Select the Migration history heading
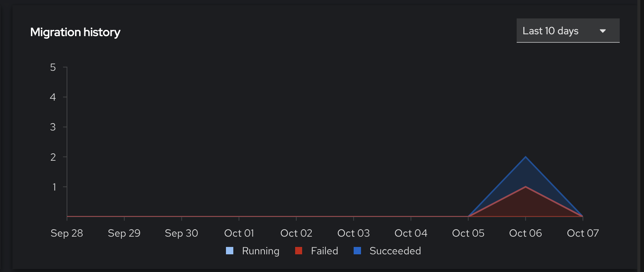Screen dimensions: 644x272 pos(75,32)
